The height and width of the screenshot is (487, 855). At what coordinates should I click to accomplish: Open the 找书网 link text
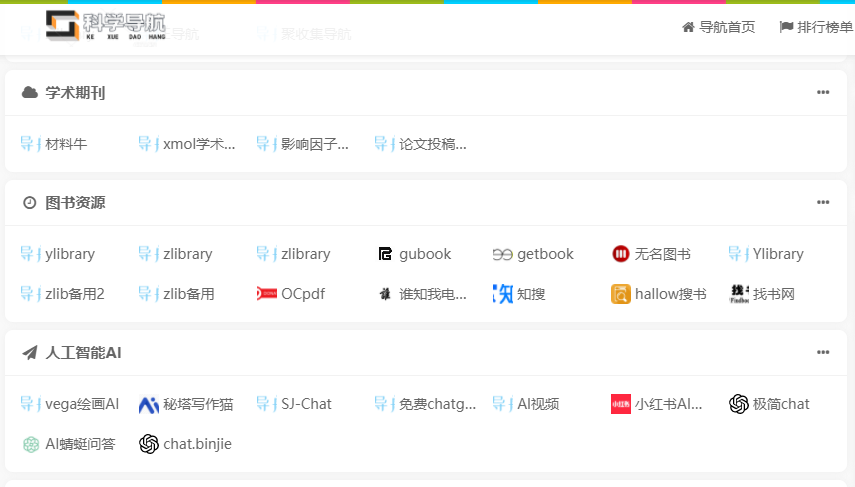774,294
